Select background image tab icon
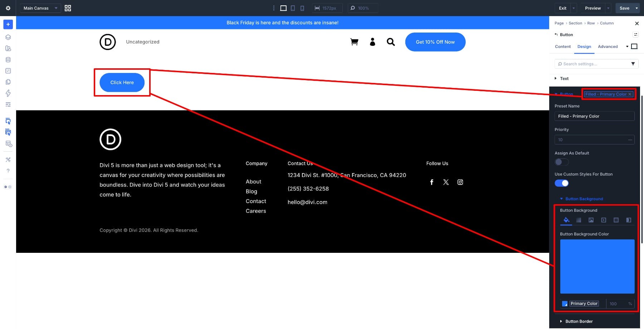The image size is (644, 329). coord(591,220)
